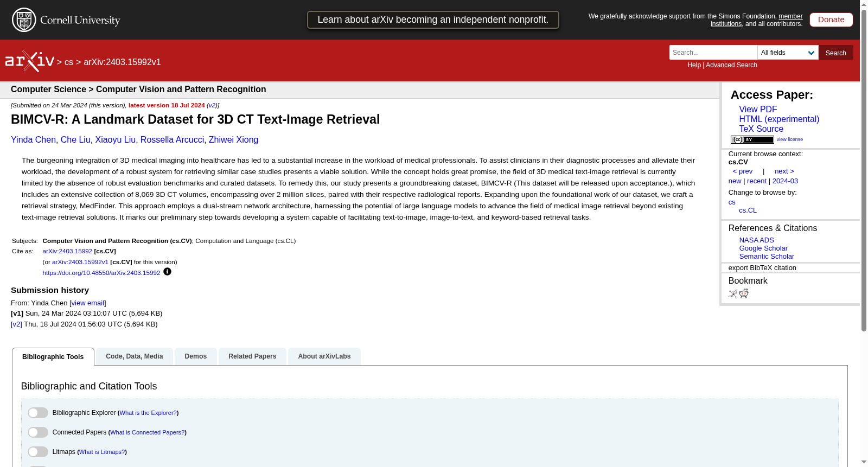Click the view email link
This screenshot has width=868, height=467.
[88, 303]
